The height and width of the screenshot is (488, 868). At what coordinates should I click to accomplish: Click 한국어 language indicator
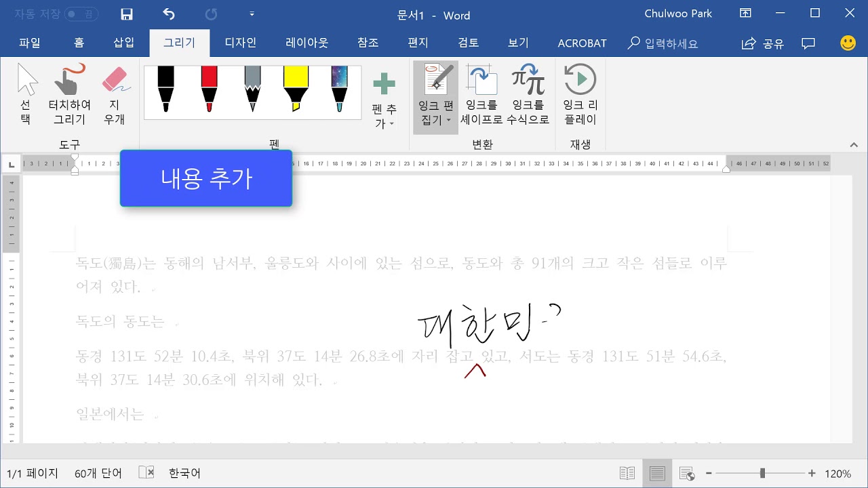point(184,473)
